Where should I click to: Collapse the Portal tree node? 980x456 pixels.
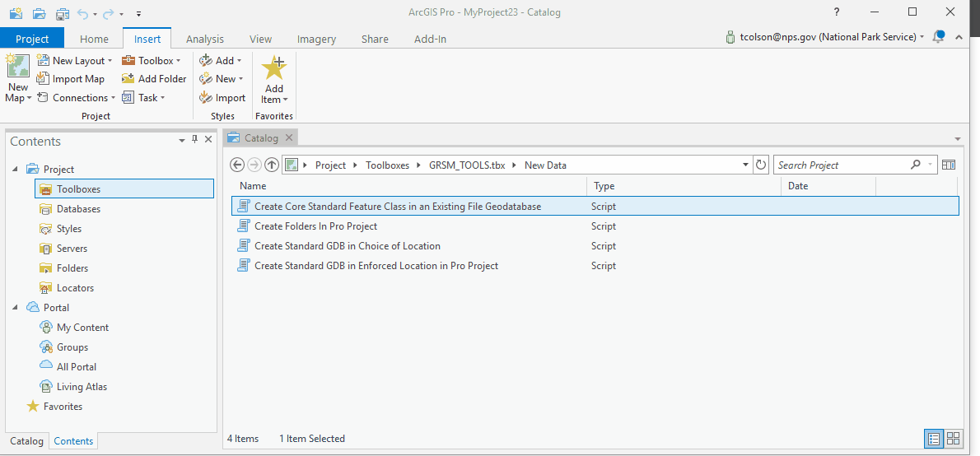coord(14,307)
